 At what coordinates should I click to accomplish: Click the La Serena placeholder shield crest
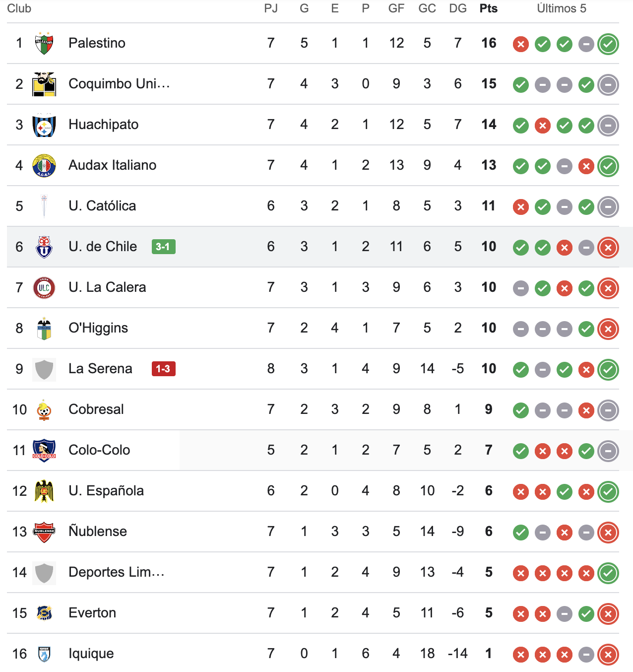(x=44, y=369)
